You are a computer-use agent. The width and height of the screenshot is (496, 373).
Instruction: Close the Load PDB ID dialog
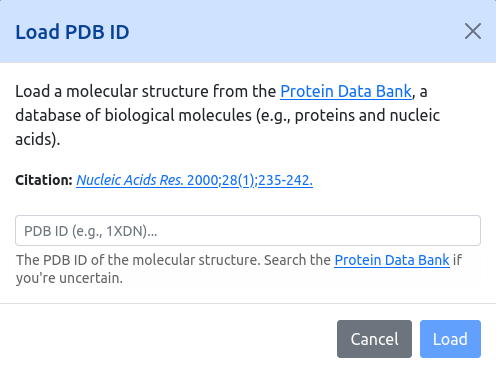(473, 31)
